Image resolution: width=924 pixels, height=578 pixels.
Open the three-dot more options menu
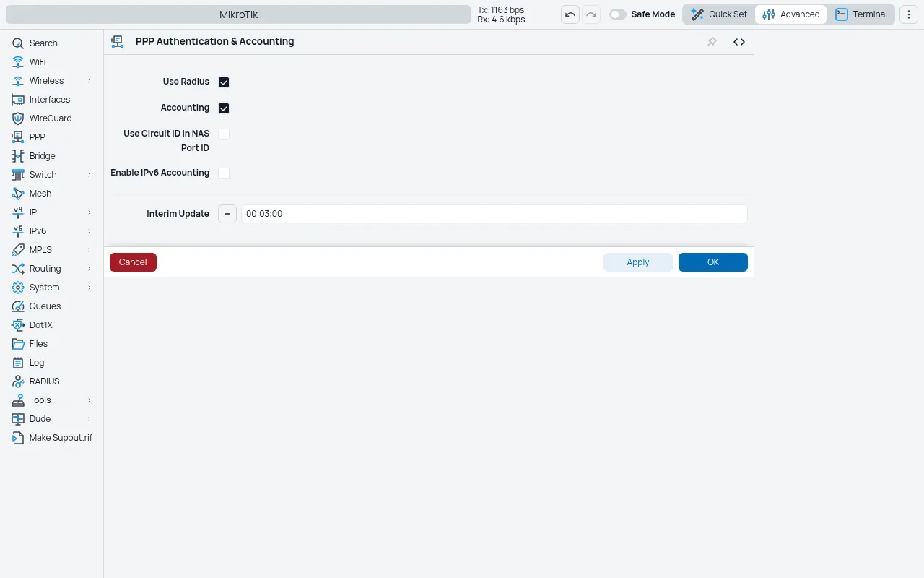coord(909,14)
